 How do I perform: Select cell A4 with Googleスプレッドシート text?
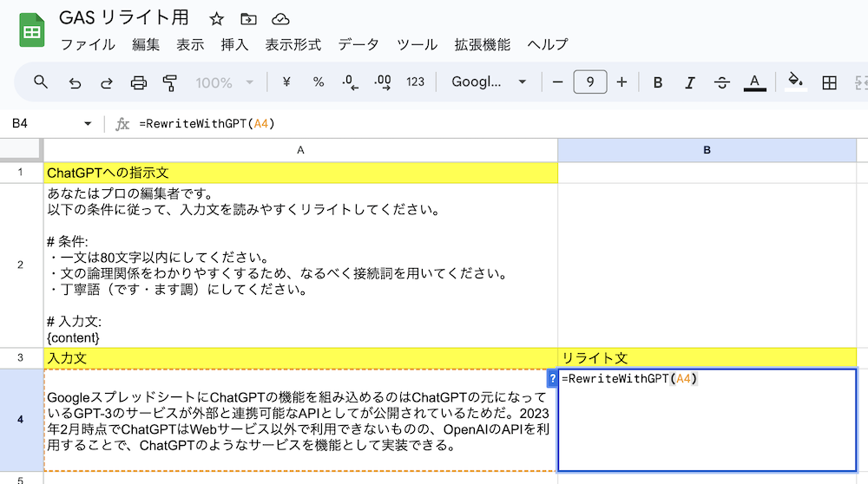click(299, 421)
